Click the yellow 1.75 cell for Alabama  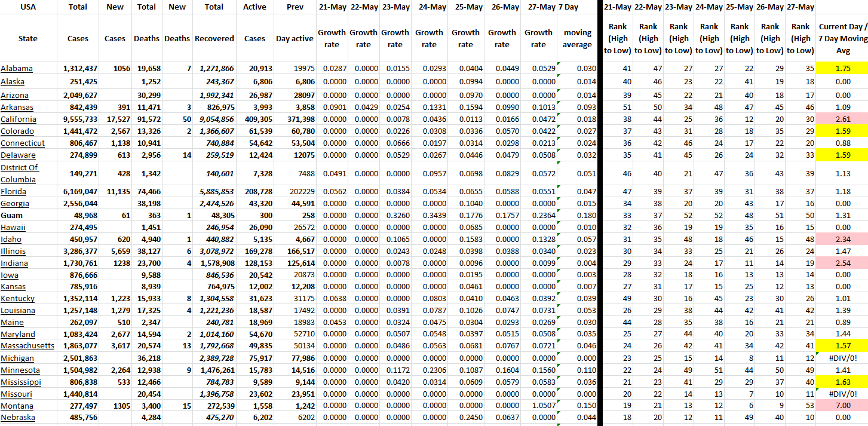[x=842, y=69]
